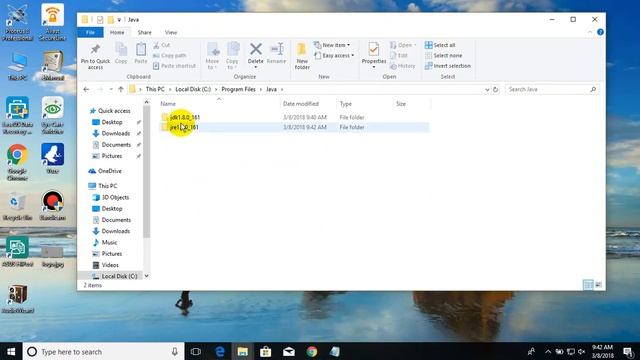Click the Edit command in ribbon
The width and height of the screenshot is (640, 360).
coord(399,56)
